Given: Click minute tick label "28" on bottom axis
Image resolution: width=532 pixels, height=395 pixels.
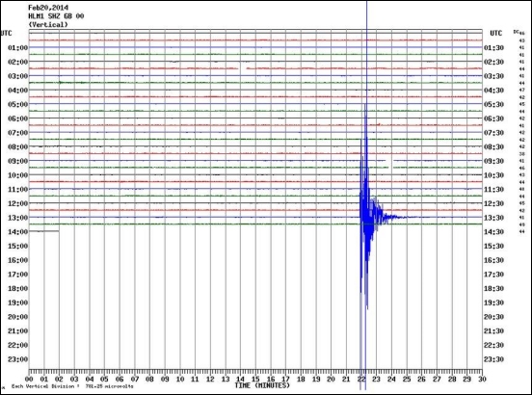Looking at the screenshot, I should [x=452, y=379].
